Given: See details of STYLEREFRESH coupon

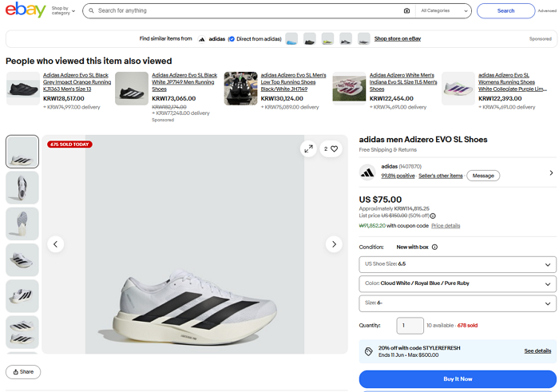Looking at the screenshot, I should tap(537, 351).
